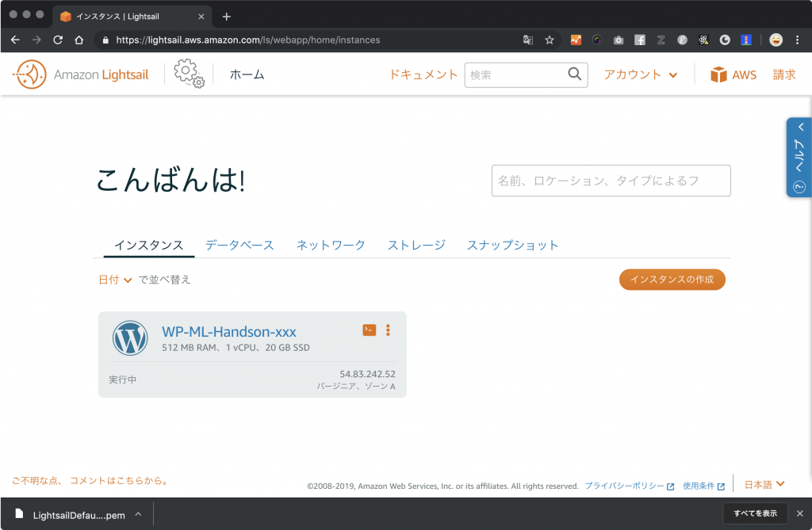
Task: Click the React atom extension icon
Action: point(703,40)
